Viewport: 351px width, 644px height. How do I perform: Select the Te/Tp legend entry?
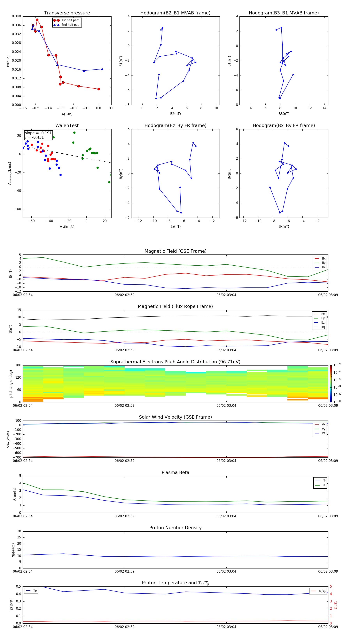click(318, 591)
